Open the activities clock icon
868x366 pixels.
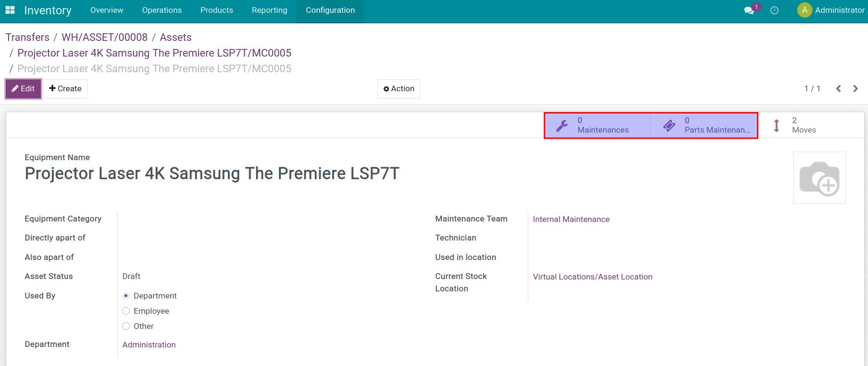774,10
